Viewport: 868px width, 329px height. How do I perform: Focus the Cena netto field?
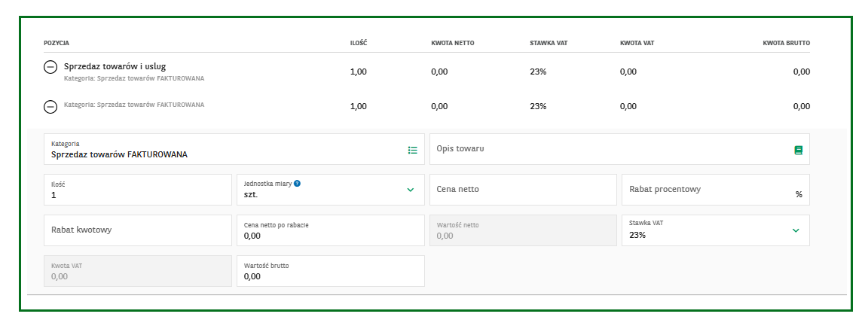pyautogui.click(x=523, y=190)
